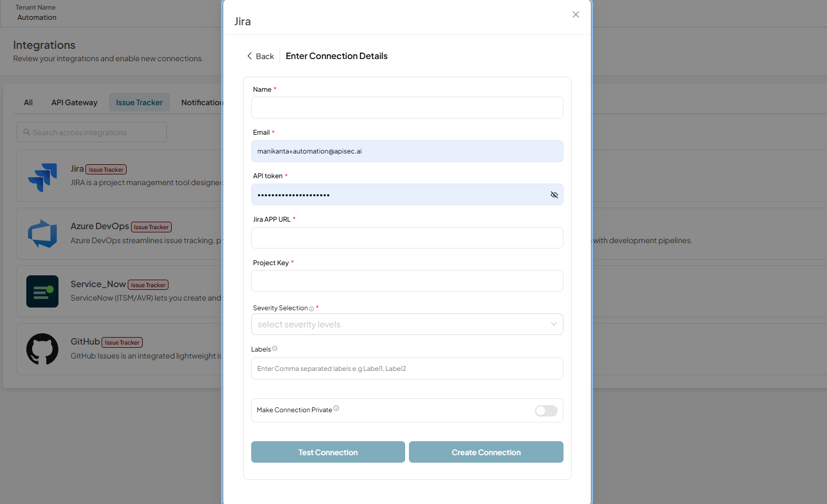827x504 pixels.
Task: Close the Jira dialog
Action: click(x=576, y=14)
